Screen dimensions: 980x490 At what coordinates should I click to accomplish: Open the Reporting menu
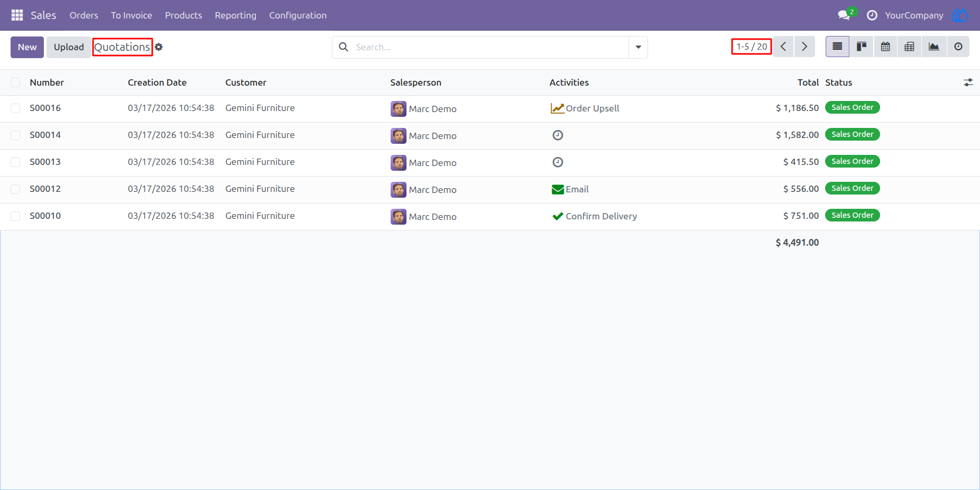coord(236,15)
